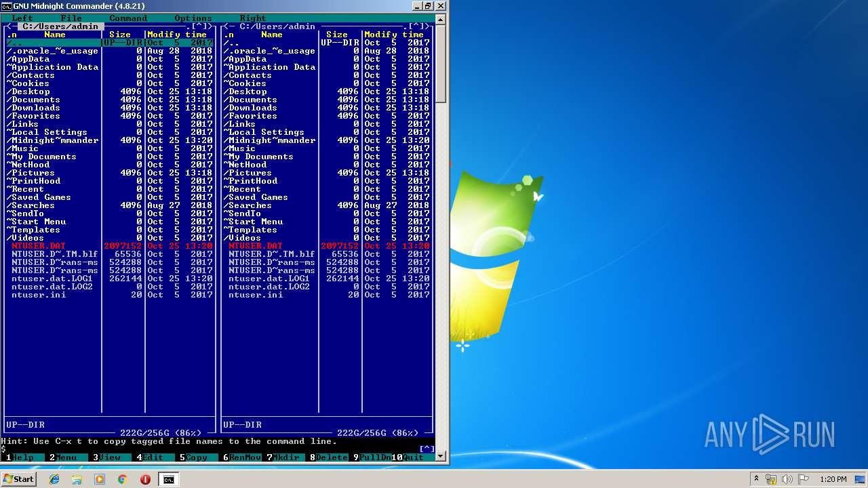Open the network tray icon
Viewport: 868px width, 488px height.
coord(771,479)
